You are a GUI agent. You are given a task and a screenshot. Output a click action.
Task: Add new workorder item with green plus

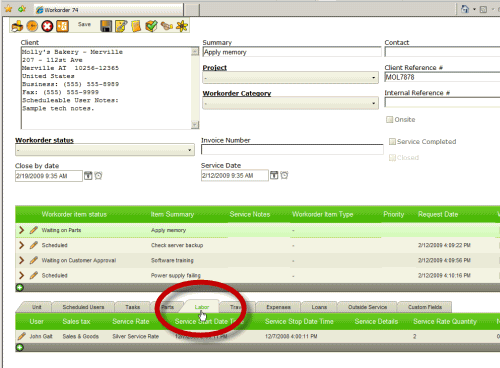coord(20,287)
